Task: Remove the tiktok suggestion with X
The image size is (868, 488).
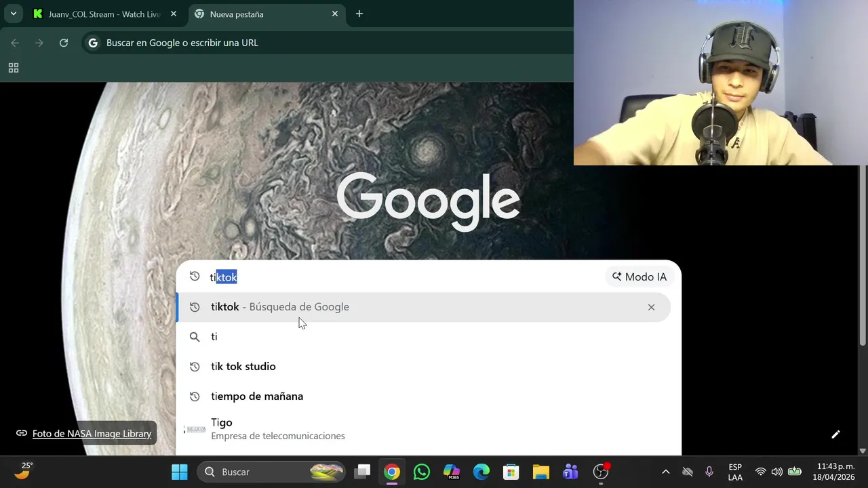Action: [x=651, y=307]
